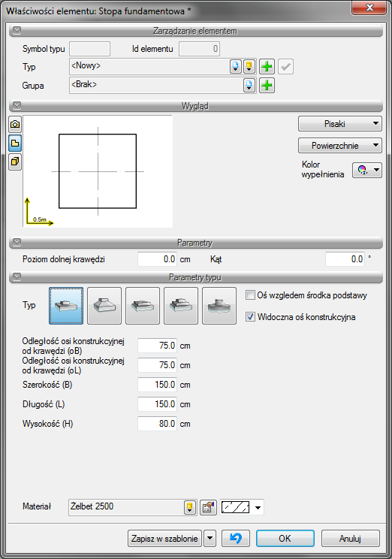Screen dimensions: 392x559
Task: Uncheck Widoczna oś konstrukcyjna
Action: [251, 316]
